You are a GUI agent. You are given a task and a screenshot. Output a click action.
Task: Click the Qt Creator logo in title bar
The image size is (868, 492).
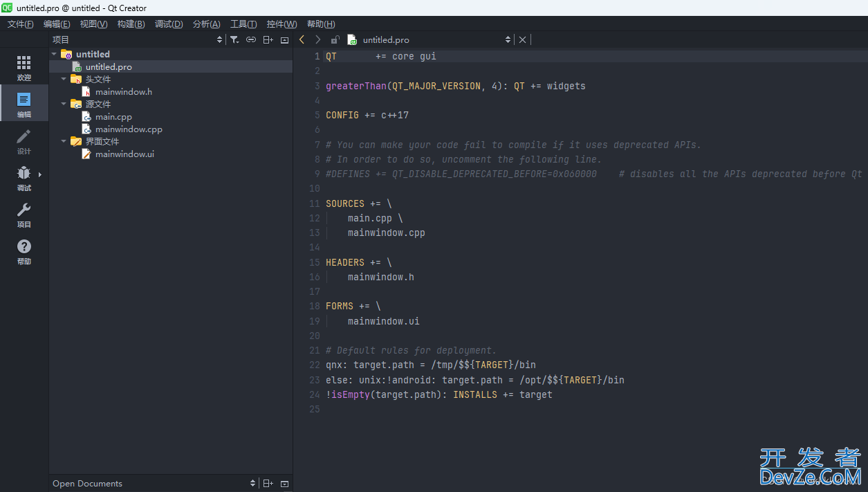(7, 8)
